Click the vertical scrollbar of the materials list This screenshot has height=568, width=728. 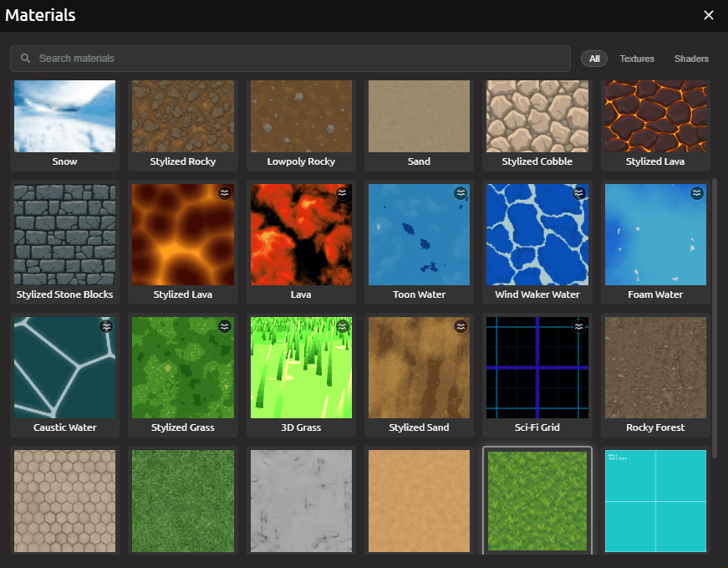tap(715, 318)
